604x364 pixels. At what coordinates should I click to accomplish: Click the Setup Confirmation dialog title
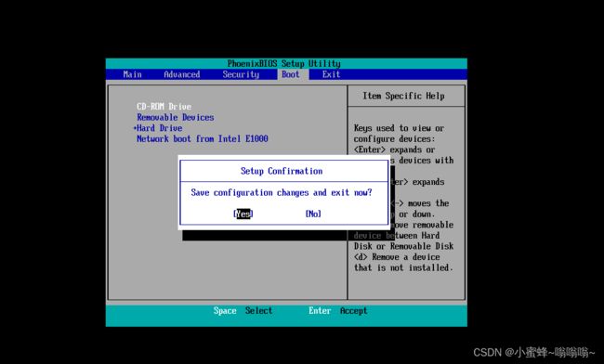click(282, 171)
